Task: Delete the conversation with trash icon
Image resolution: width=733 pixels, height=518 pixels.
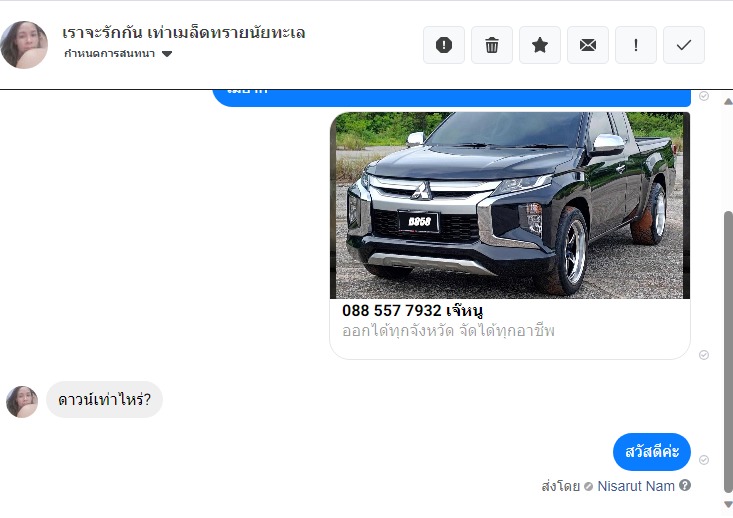Action: point(492,45)
